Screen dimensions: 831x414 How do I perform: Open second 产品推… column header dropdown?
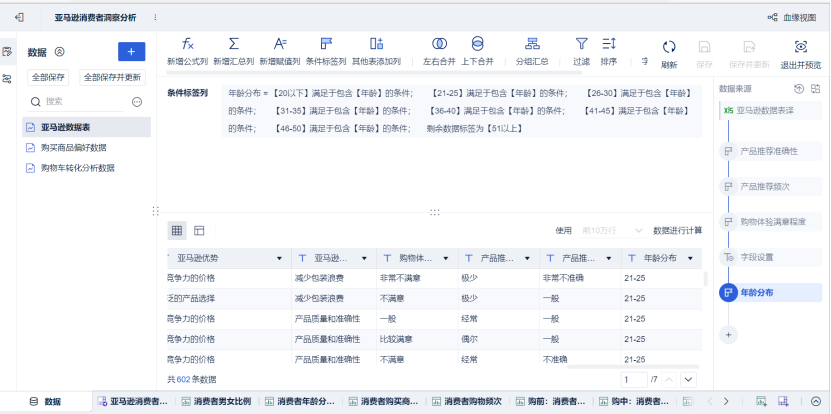(x=608, y=258)
